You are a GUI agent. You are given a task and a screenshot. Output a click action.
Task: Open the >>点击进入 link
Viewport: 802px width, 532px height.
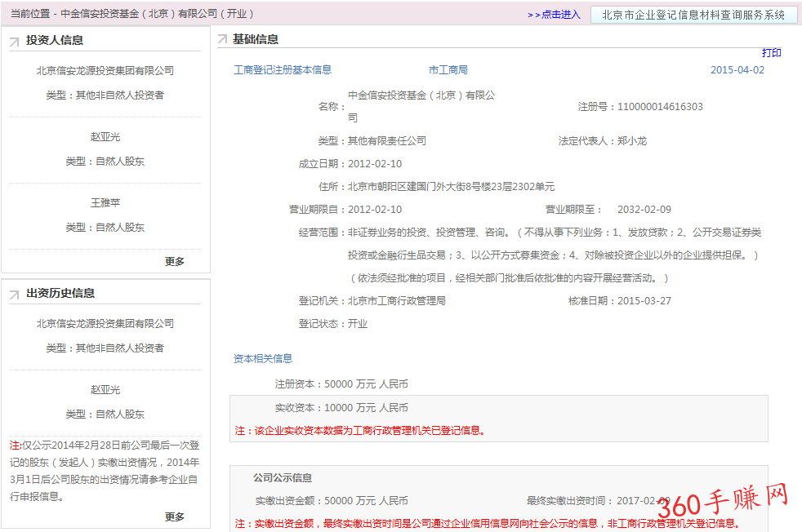coord(554,15)
